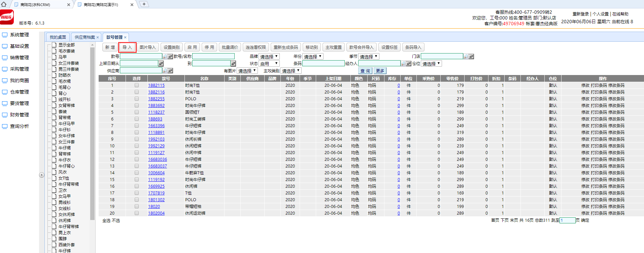Click the monitor icon beside 采购管理

click(x=5, y=69)
